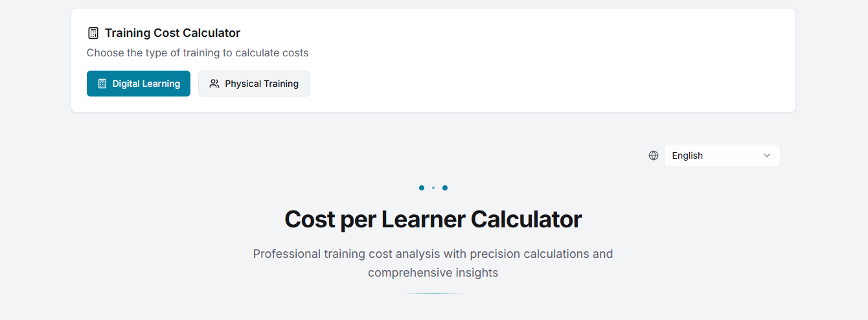868x320 pixels.
Task: Click the Cost per Learner Calculator heading
Action: tap(433, 220)
